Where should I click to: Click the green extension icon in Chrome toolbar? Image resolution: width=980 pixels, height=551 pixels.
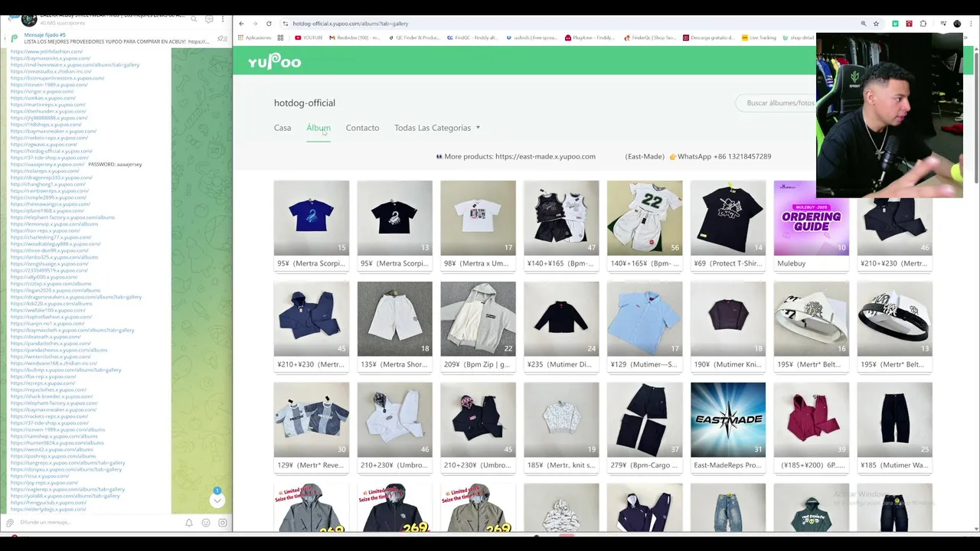[x=895, y=24]
